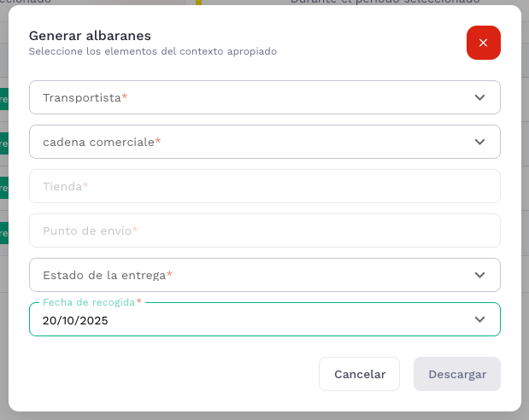Click the Transportista chevron arrow
529x420 pixels.
point(479,97)
